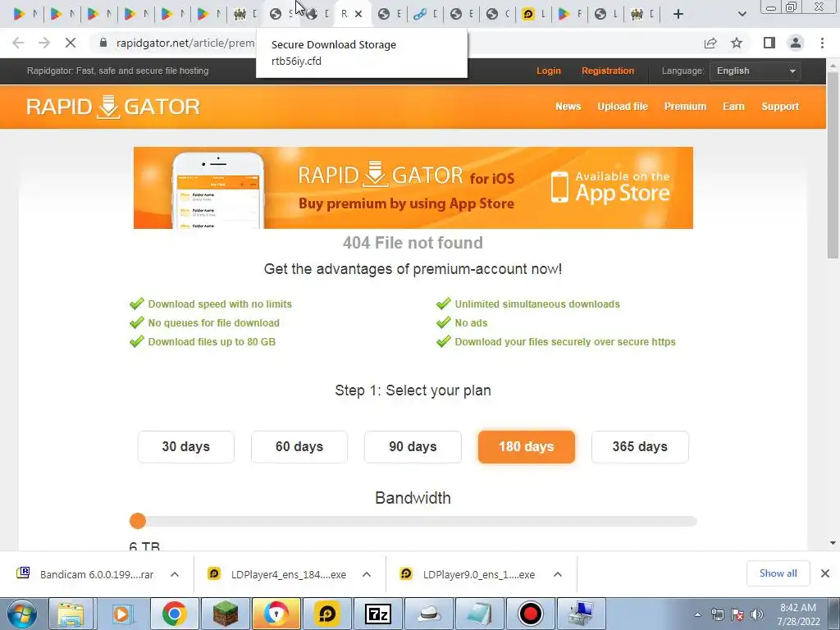Viewport: 840px width, 630px height.
Task: Expand options for LDPlayer4 exe download
Action: point(367,574)
